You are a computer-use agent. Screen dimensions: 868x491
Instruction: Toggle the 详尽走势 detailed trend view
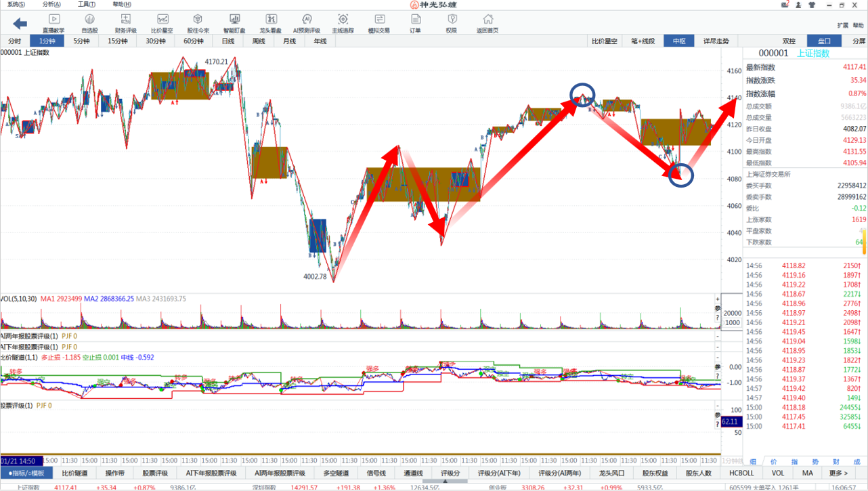click(716, 41)
